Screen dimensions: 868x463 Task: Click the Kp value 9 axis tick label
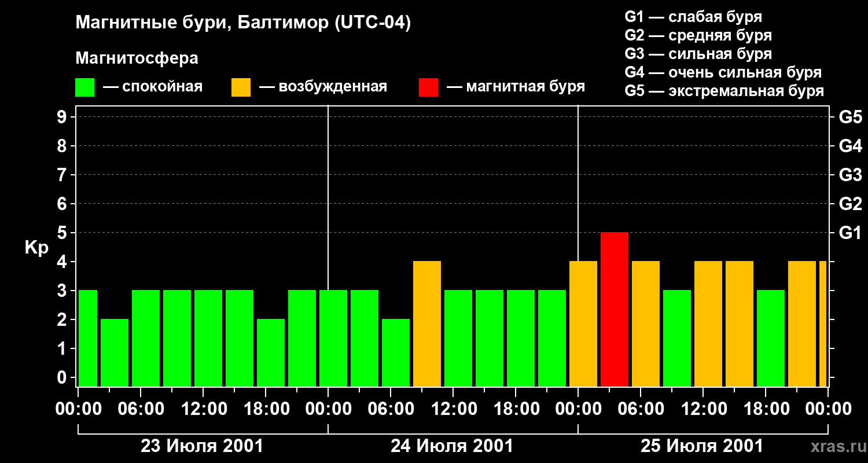pyautogui.click(x=63, y=117)
